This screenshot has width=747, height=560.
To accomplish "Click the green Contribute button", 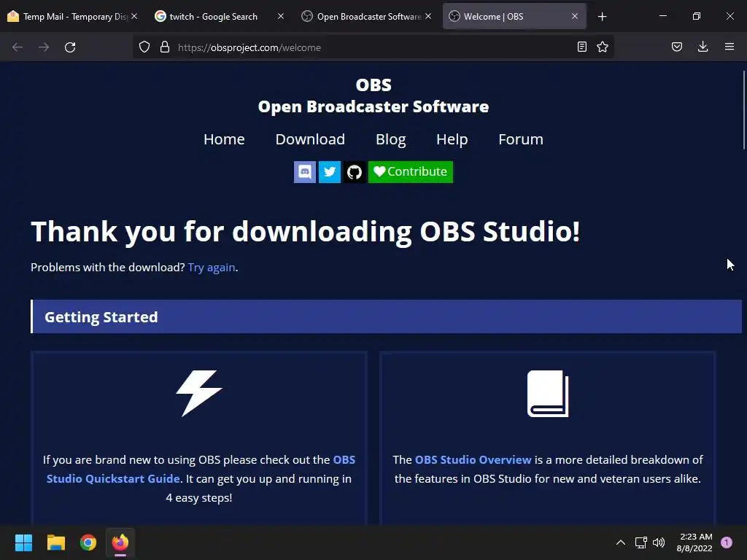I will 411,172.
